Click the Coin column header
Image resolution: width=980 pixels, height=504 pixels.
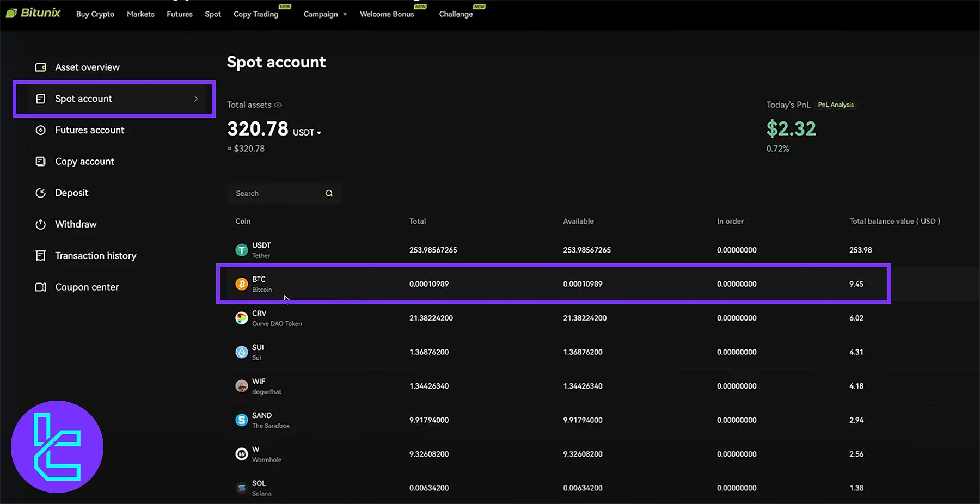point(243,221)
